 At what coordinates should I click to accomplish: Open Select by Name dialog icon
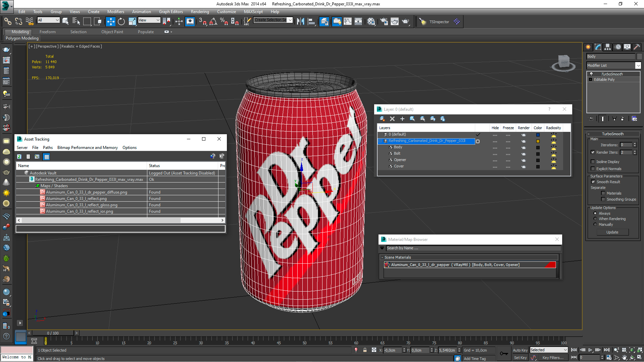[76, 21]
